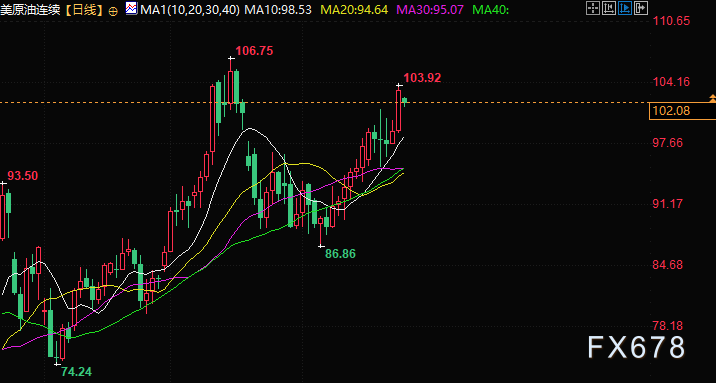Enable the crosshair cursor tool icon
Viewport: 716px width, 383px height.
(x=593, y=8)
